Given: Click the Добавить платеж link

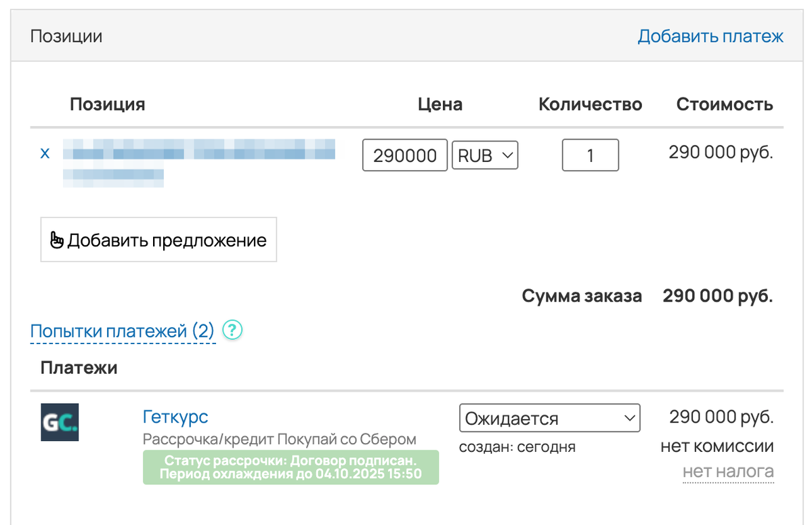Looking at the screenshot, I should [710, 36].
